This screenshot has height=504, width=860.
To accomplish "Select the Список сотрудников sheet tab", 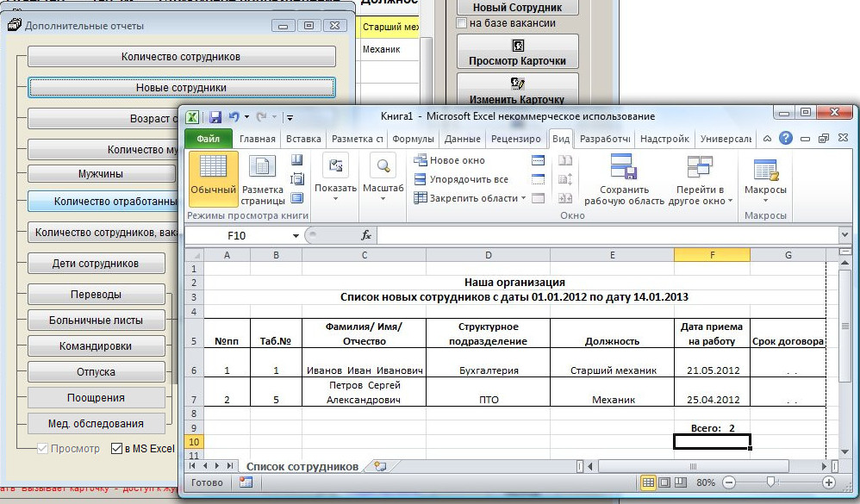I will [302, 466].
